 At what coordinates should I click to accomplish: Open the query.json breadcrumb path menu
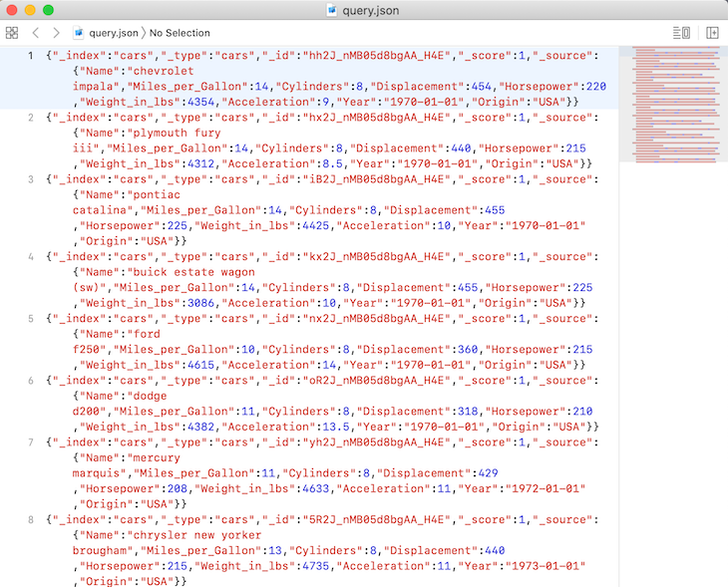click(112, 33)
